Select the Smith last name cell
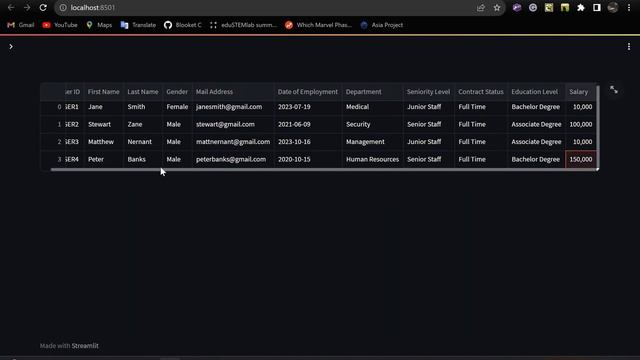 [143, 107]
